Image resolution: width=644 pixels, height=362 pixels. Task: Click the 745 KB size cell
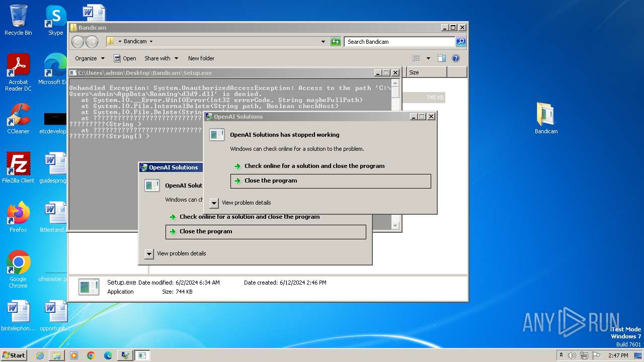435,98
